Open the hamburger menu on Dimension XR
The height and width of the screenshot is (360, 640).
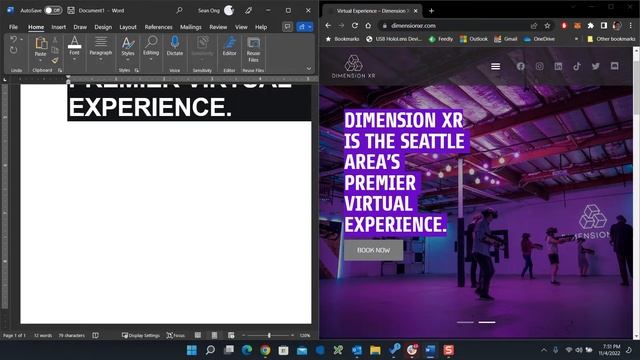coord(496,66)
